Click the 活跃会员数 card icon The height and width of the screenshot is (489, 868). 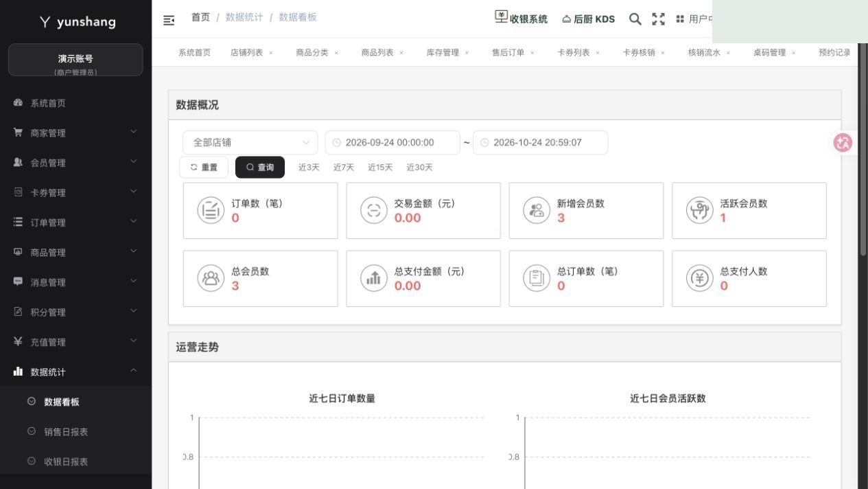pyautogui.click(x=700, y=210)
